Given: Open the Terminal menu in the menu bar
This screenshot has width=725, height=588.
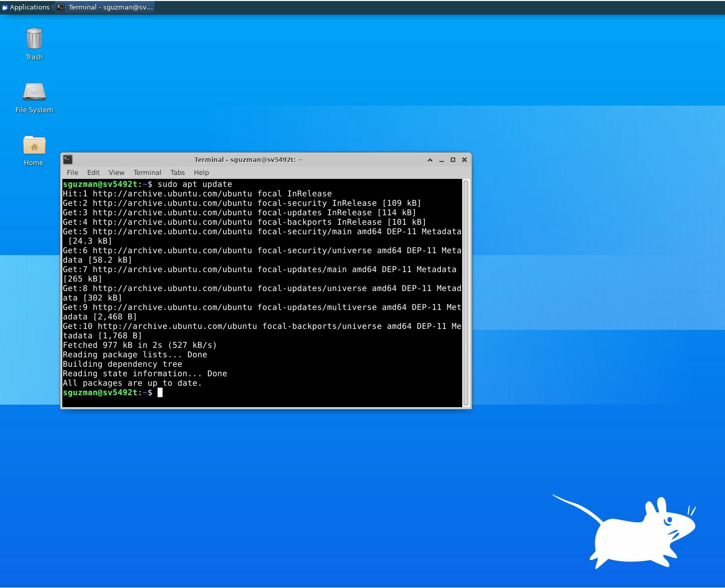Looking at the screenshot, I should pyautogui.click(x=147, y=172).
